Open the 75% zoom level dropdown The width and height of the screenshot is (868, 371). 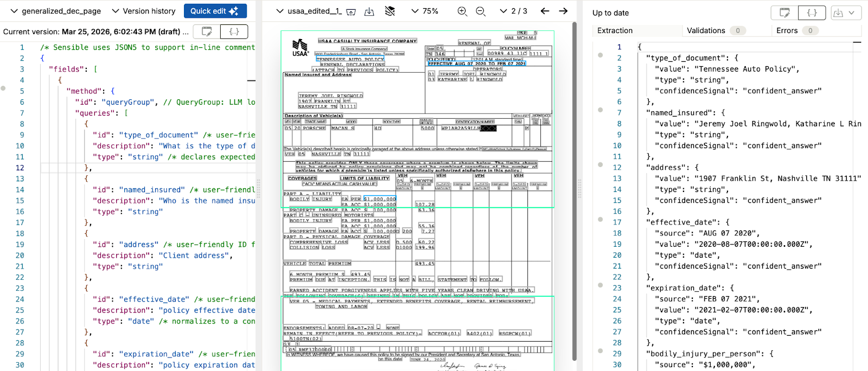point(425,11)
